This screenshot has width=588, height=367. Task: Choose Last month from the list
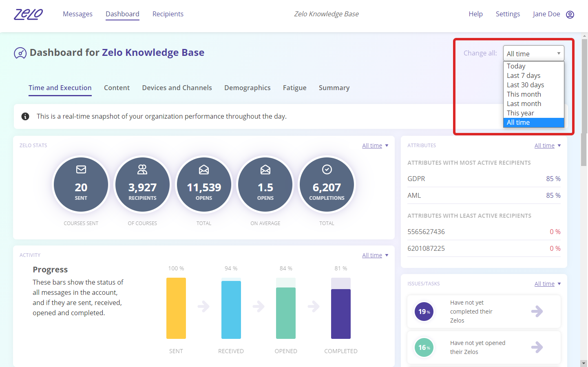pyautogui.click(x=533, y=104)
